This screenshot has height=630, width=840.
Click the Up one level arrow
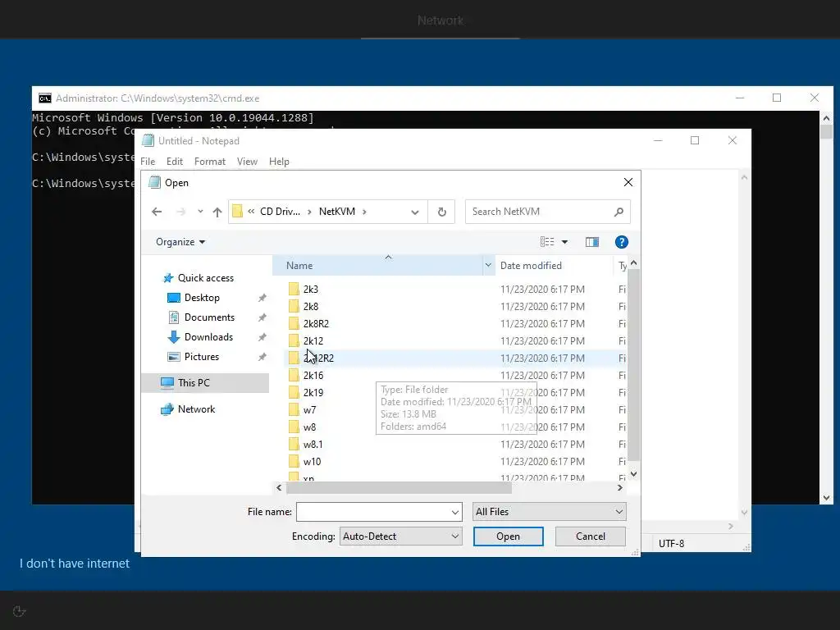[x=217, y=212]
